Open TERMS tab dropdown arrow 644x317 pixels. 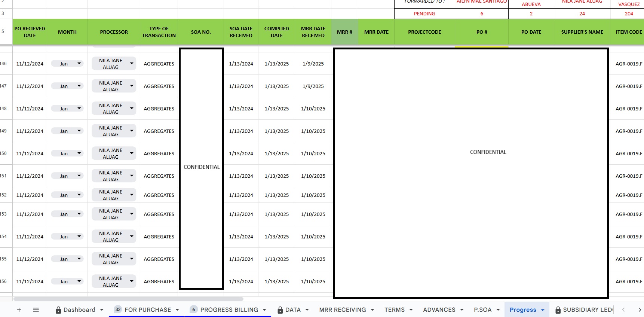point(411,310)
